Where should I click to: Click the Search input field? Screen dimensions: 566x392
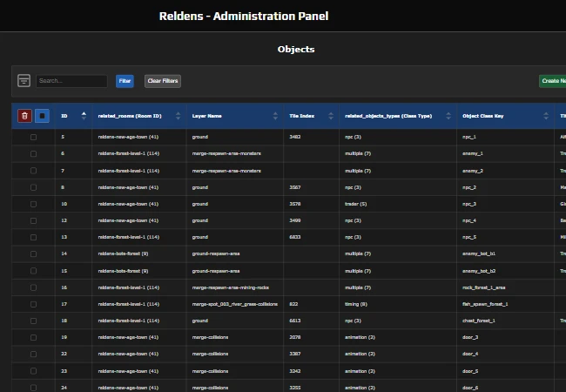point(71,81)
